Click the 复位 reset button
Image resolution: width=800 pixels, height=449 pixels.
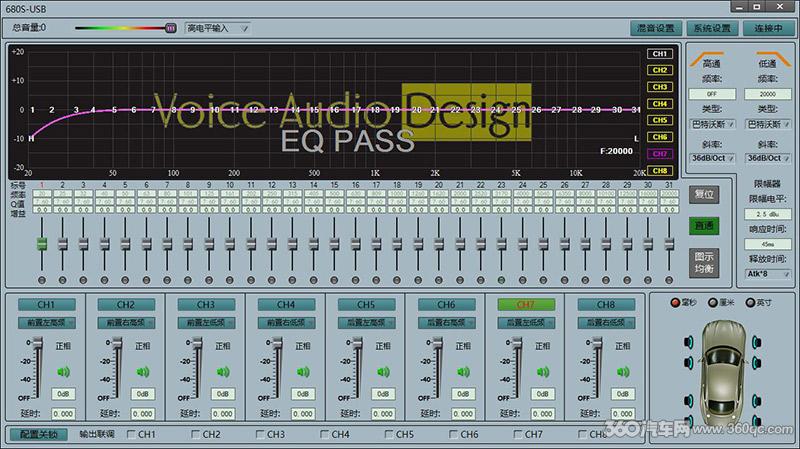[704, 194]
